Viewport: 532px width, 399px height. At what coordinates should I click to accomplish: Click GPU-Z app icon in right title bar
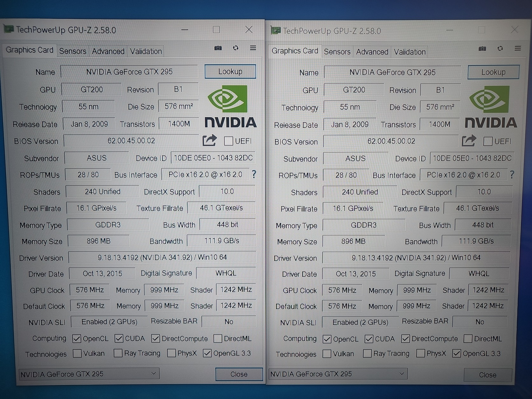coord(275,31)
